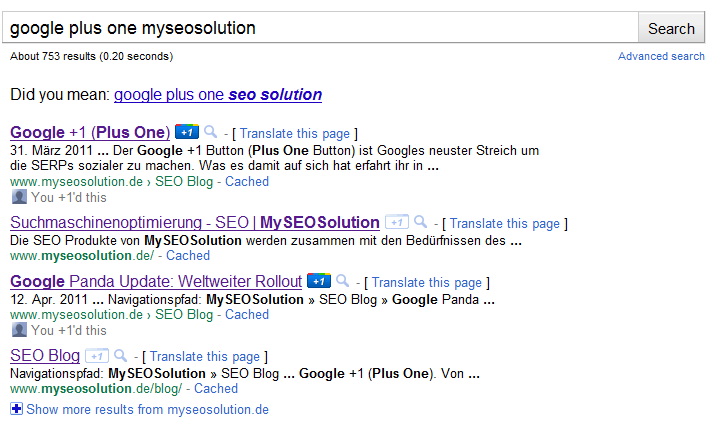Open the Advanced search link
This screenshot has height=428, width=710.
(661, 56)
